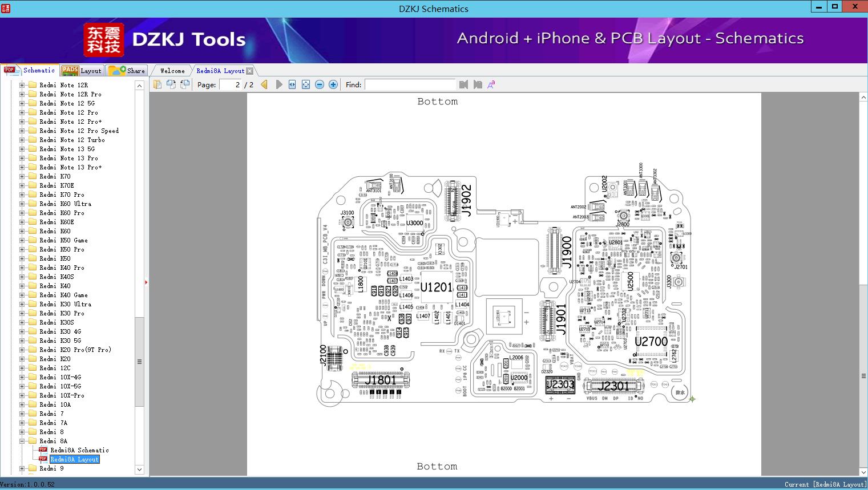This screenshot has width=868, height=490.
Task: Collapse the Redmi 8A folder
Action: (22, 441)
